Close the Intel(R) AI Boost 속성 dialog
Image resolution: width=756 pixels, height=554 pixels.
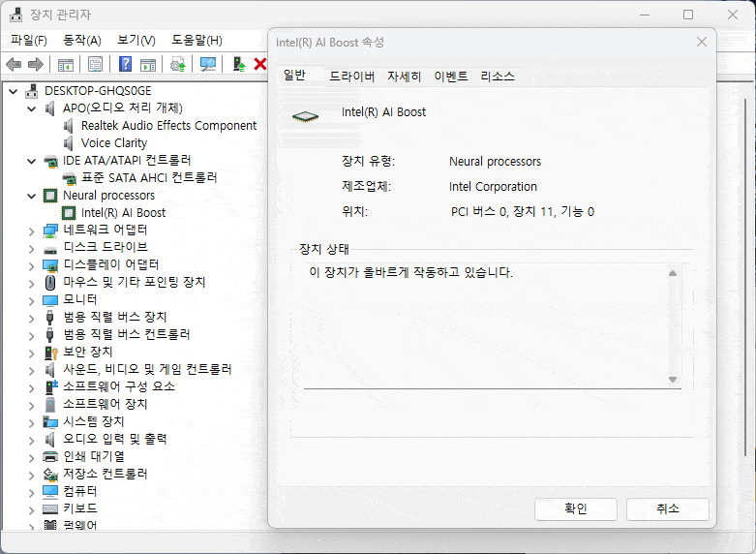pos(702,43)
